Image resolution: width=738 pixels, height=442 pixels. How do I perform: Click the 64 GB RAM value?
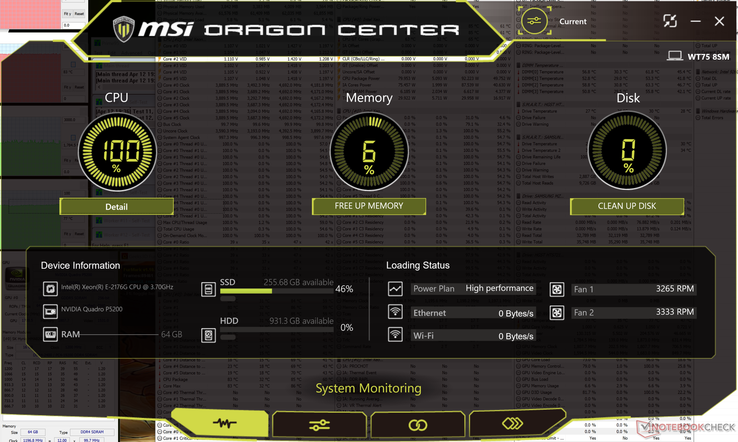click(x=171, y=334)
